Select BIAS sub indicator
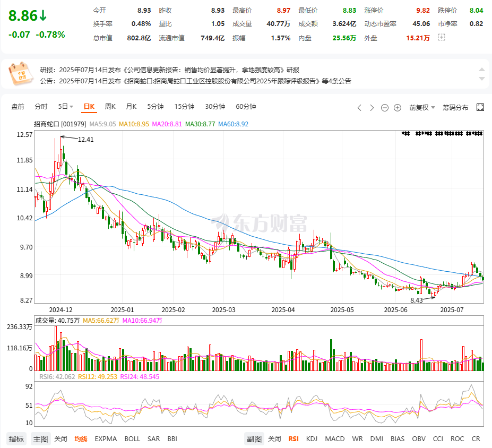492x448 pixels. click(398, 438)
